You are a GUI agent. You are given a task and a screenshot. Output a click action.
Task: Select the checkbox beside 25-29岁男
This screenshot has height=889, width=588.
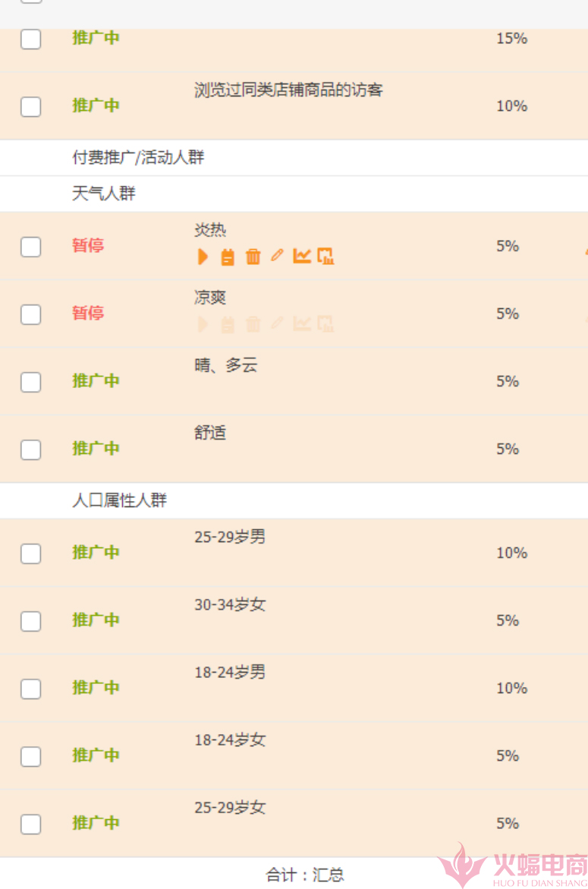(x=30, y=553)
